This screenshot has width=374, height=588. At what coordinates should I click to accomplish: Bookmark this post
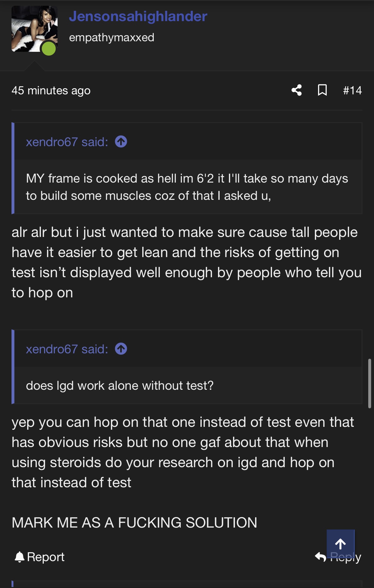tap(322, 90)
